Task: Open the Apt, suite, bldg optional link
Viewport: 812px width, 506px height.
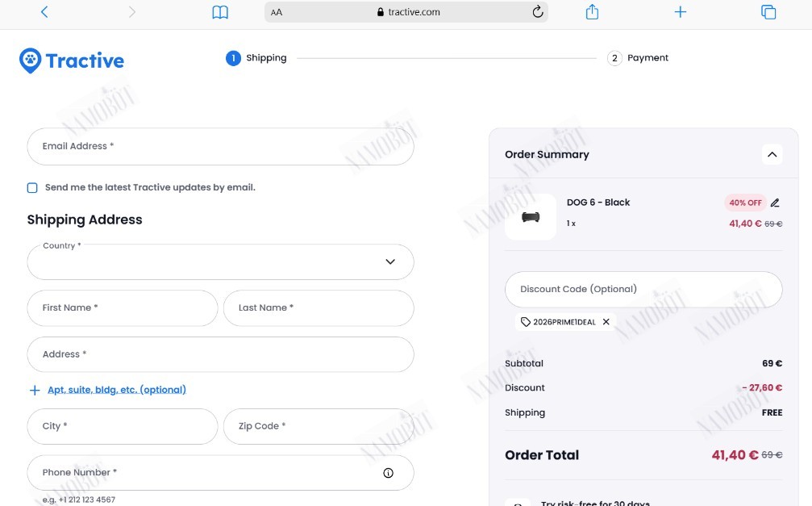Action: click(116, 390)
